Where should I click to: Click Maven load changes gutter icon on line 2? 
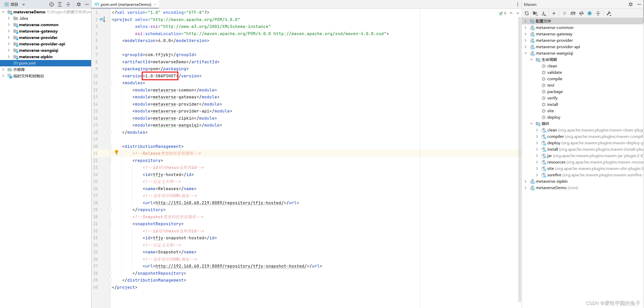point(102,19)
